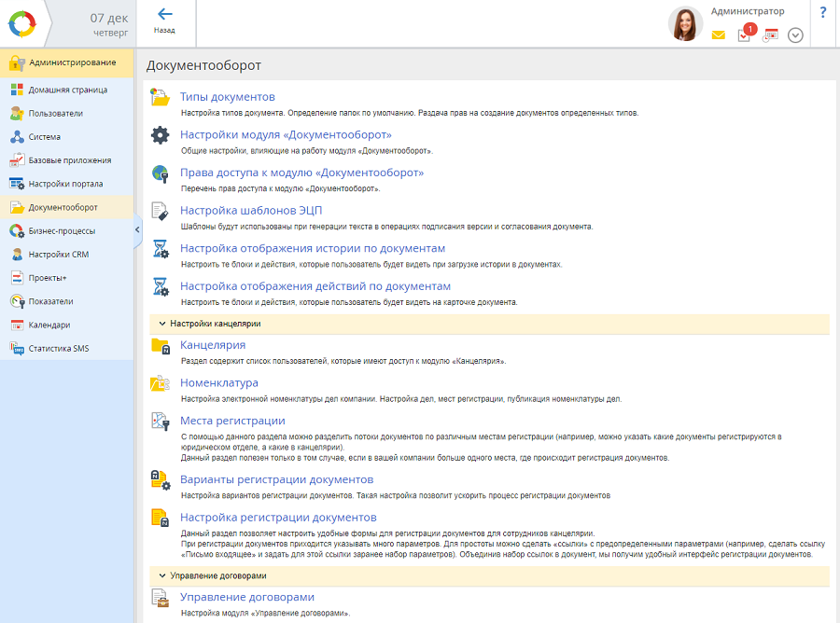The image size is (840, 623).
Task: Expand the user menu dropdown arrow
Action: coord(795,35)
